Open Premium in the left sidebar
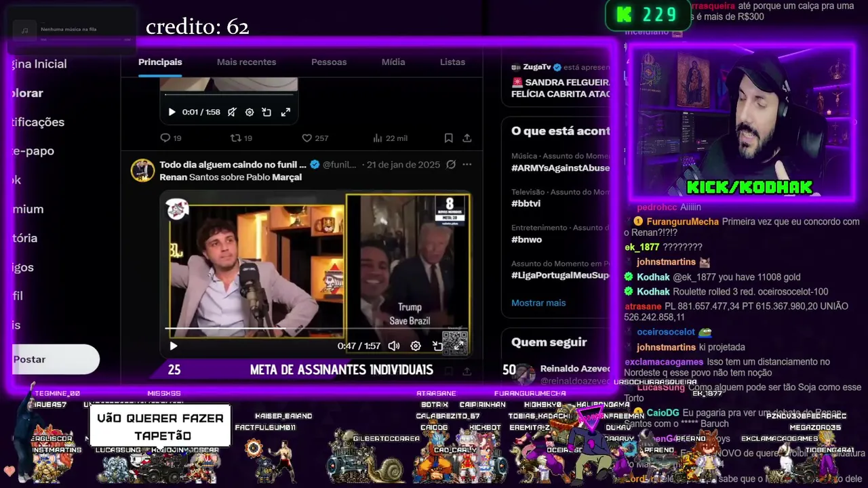This screenshot has width=868, height=488. pos(28,209)
